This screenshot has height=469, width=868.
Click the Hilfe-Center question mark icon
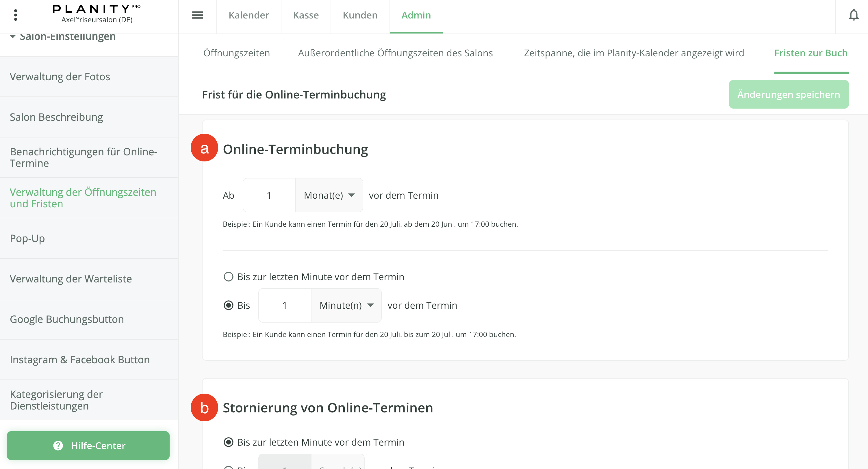[58, 445]
